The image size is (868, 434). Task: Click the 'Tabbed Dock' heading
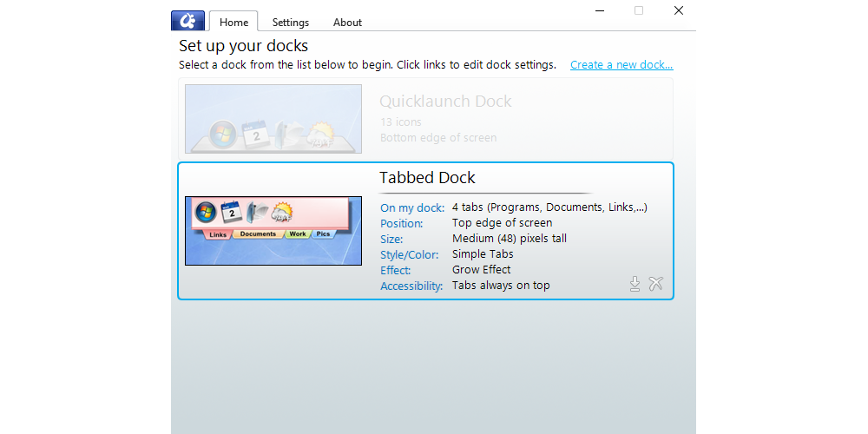427,178
